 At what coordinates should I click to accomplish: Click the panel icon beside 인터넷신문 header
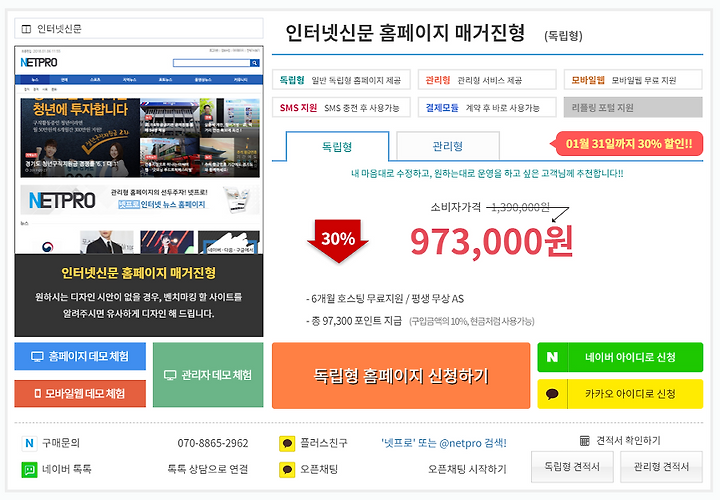tap(26, 29)
